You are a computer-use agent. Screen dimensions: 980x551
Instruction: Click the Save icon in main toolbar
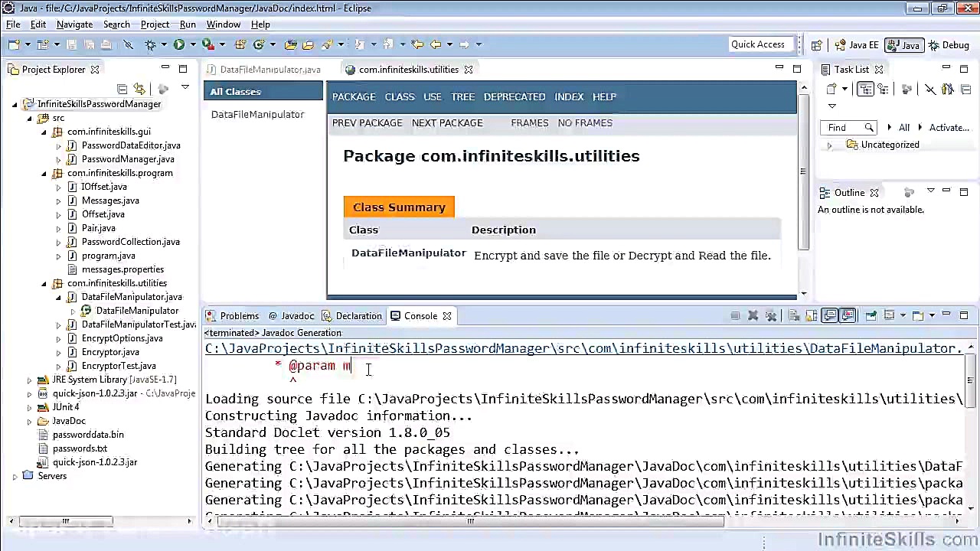71,44
